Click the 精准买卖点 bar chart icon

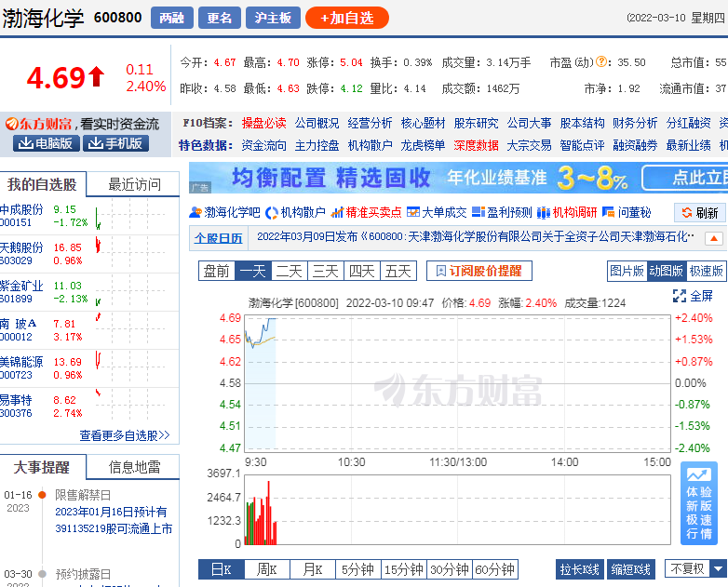[x=337, y=212]
